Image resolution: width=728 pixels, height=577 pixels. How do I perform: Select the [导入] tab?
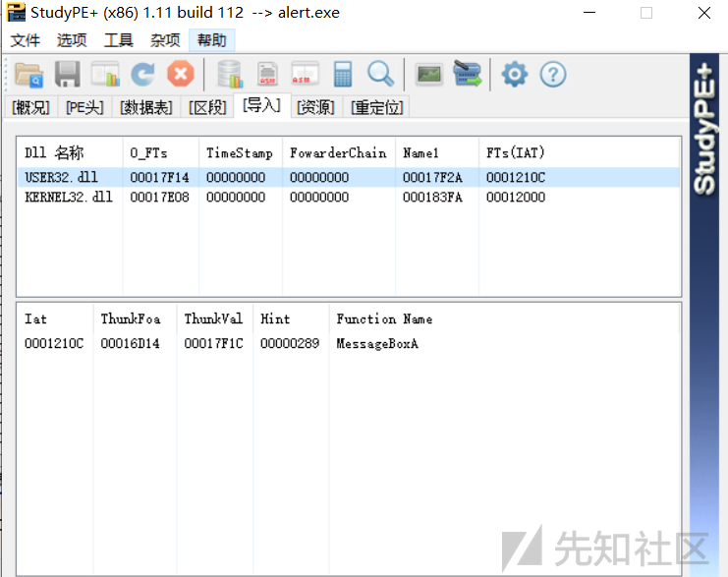pos(262,106)
